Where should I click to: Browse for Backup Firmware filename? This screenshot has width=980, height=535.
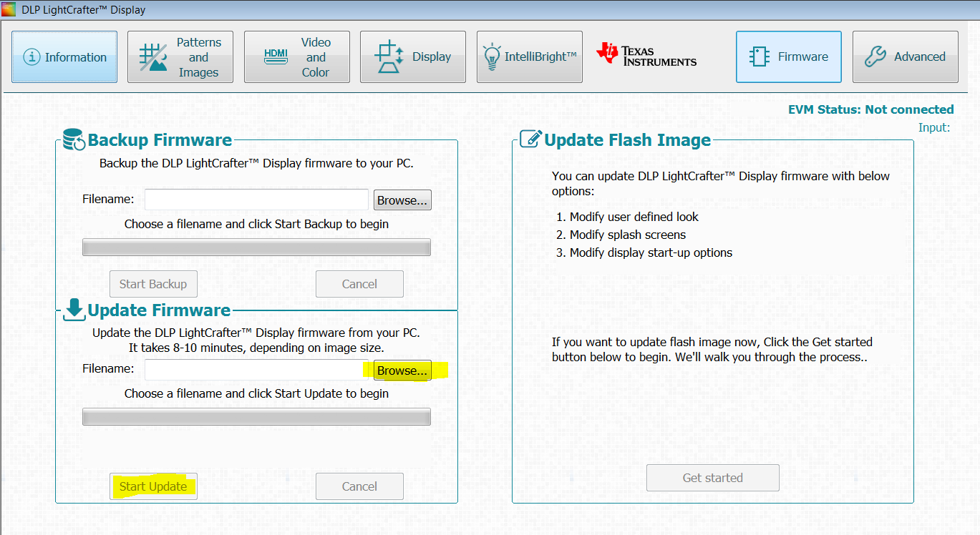(402, 200)
